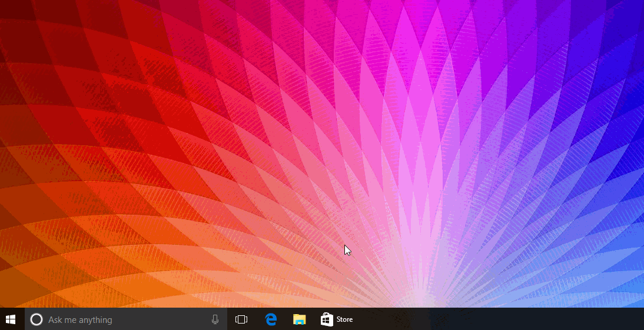Image resolution: width=644 pixels, height=330 pixels.
Task: Launch the Microsoft Edge browser
Action: (x=271, y=319)
